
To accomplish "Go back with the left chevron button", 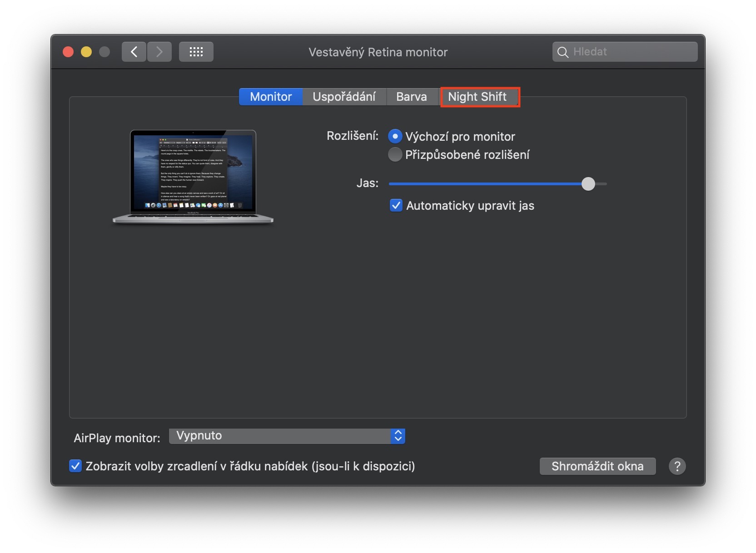I will [134, 52].
